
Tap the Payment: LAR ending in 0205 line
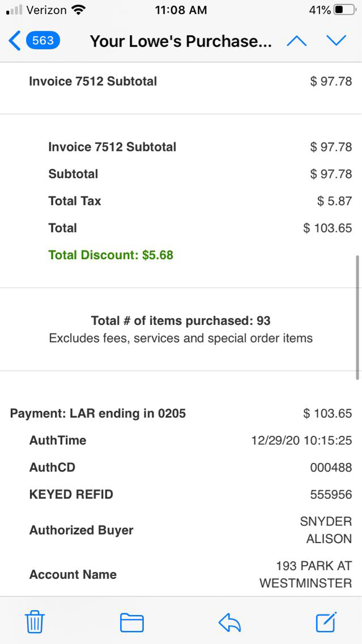click(x=98, y=413)
